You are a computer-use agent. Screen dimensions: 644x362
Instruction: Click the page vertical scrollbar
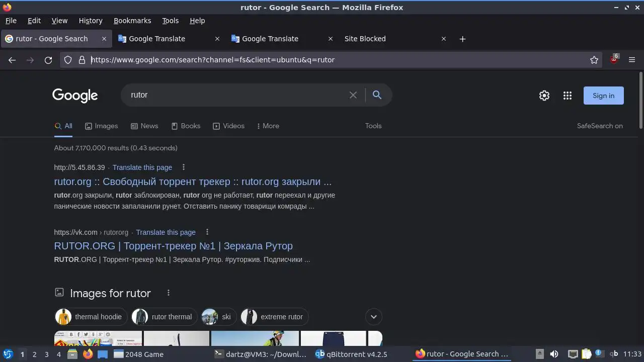tap(640, 101)
